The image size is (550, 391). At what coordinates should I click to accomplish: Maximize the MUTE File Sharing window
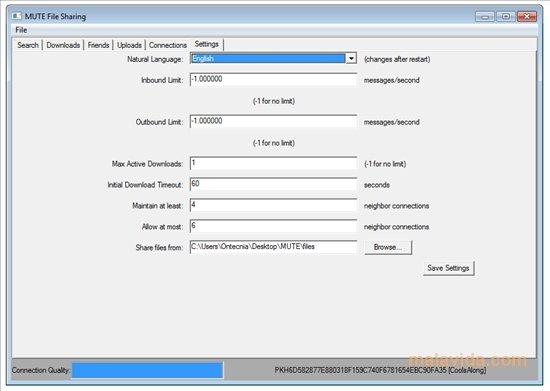(506, 16)
